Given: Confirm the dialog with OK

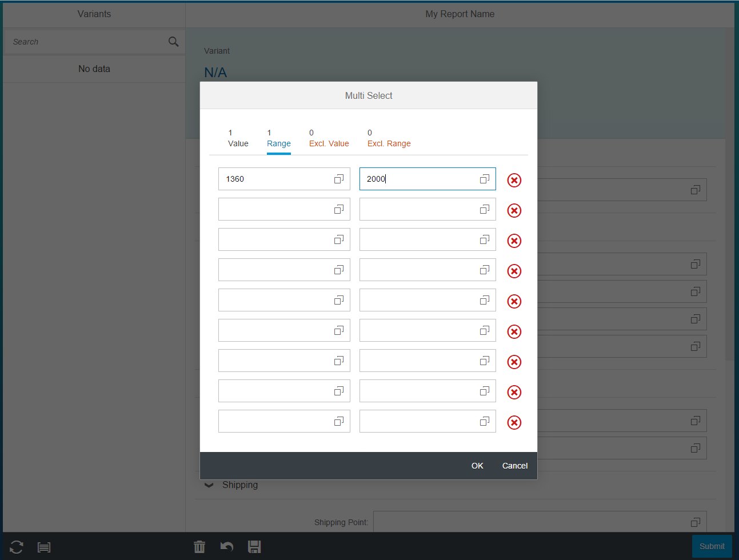Looking at the screenshot, I should [477, 466].
